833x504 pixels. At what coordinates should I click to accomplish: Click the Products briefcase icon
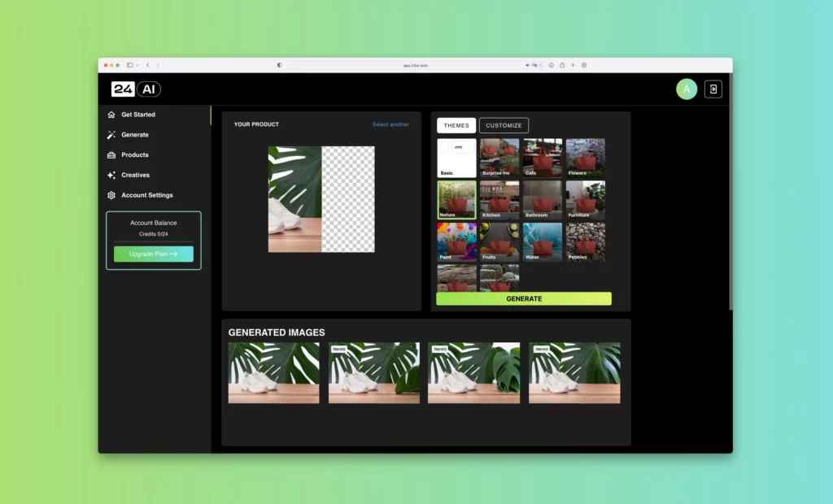click(111, 155)
